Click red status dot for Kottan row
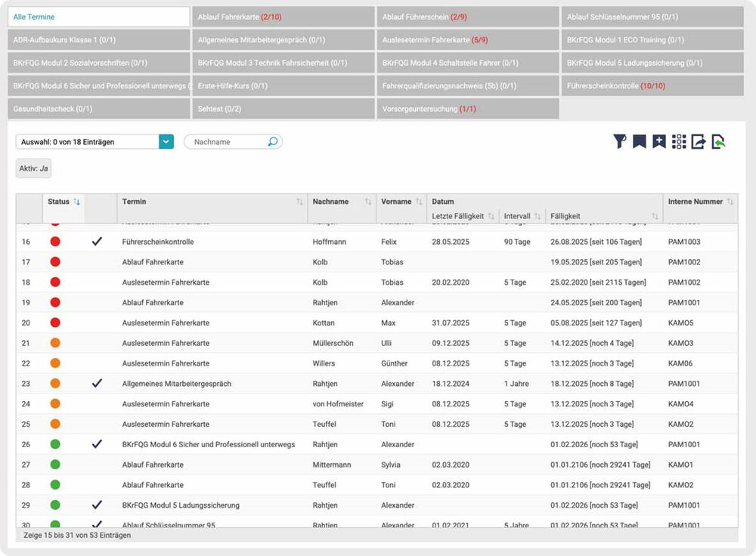 [55, 323]
